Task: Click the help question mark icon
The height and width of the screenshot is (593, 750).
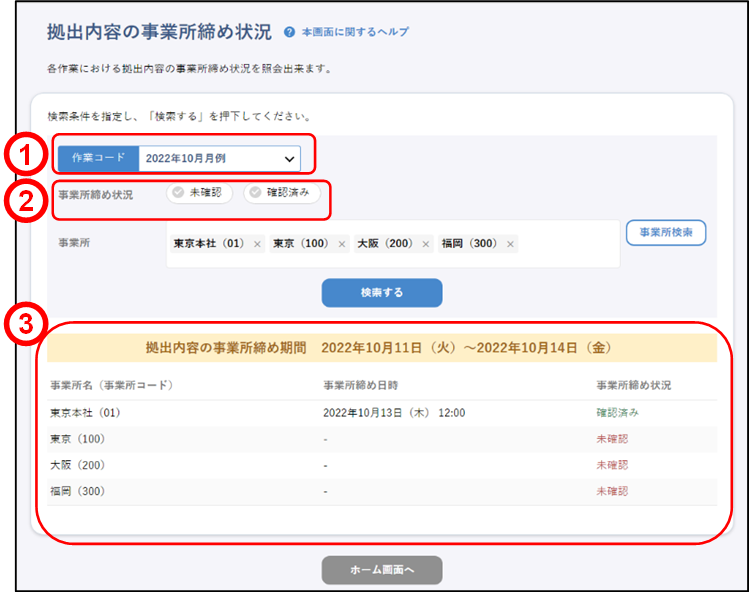Action: coord(289,32)
